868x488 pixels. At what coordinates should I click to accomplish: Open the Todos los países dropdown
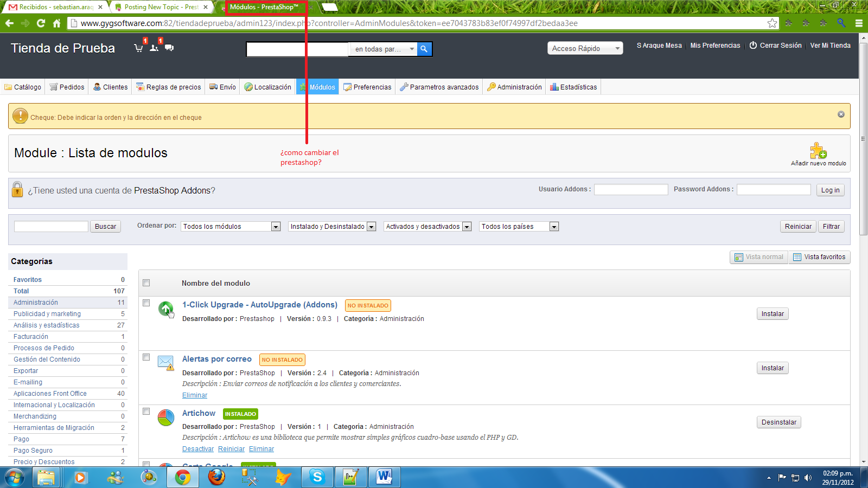tap(519, 227)
